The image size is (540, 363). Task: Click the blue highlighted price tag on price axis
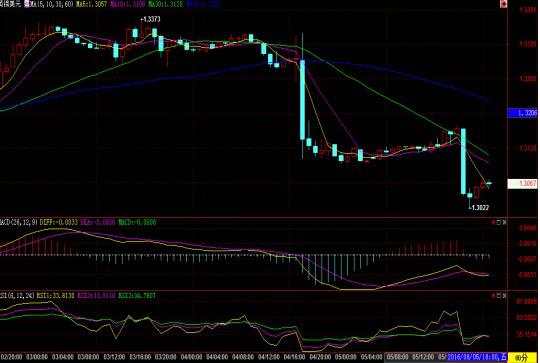(522, 113)
